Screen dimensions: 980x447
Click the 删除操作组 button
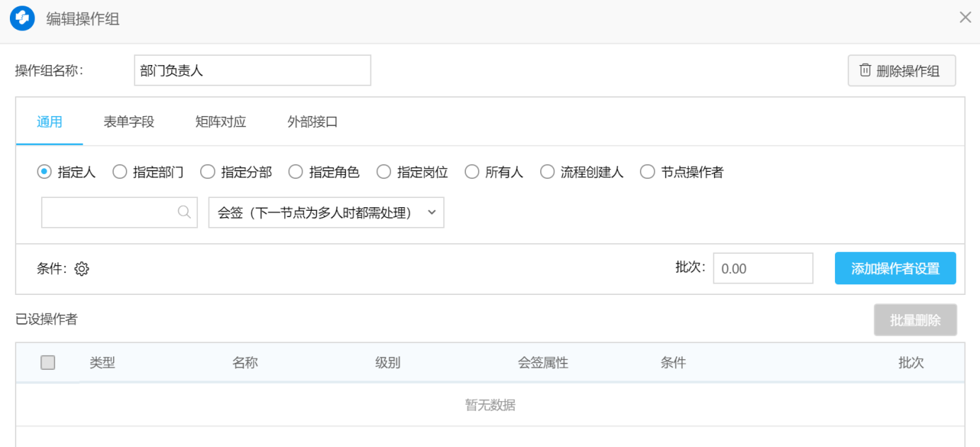[902, 71]
